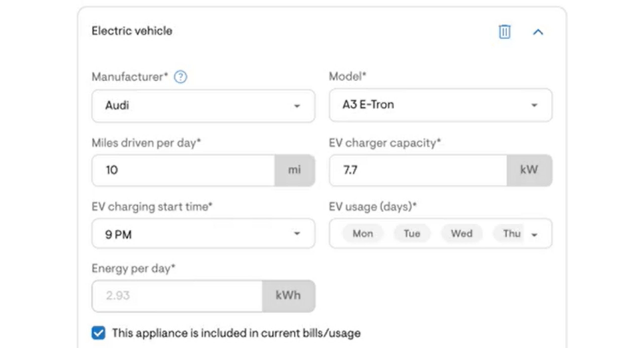The width and height of the screenshot is (644, 348).
Task: Click the Mon day chip
Action: point(363,233)
